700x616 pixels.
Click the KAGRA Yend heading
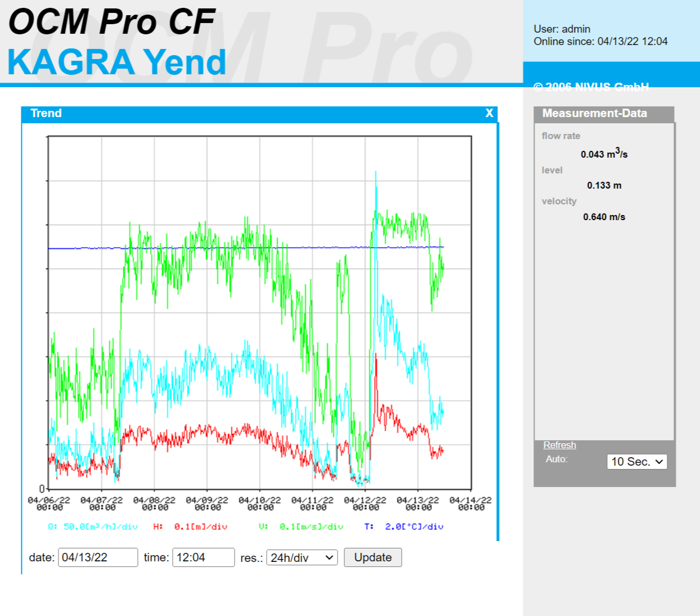[x=117, y=62]
